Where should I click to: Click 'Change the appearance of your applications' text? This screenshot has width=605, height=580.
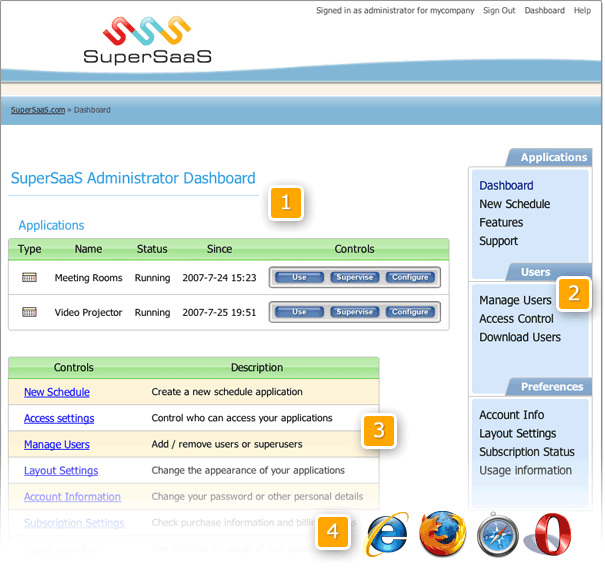click(248, 470)
